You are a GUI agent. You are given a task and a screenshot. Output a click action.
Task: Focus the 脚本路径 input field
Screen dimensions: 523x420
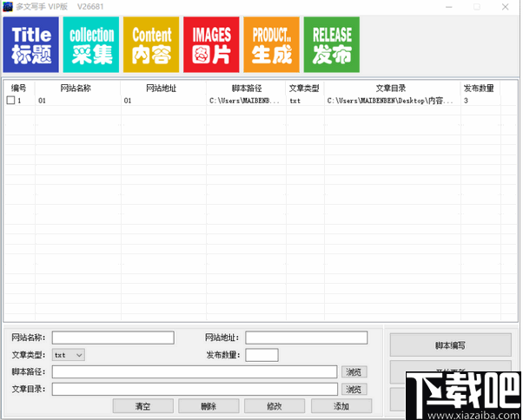tap(195, 372)
